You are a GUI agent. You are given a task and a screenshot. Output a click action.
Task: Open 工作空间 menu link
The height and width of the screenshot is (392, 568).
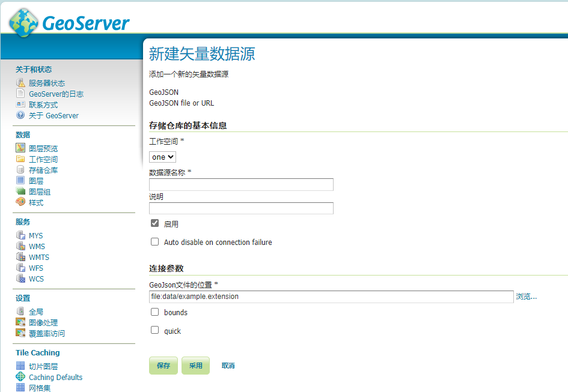43,159
